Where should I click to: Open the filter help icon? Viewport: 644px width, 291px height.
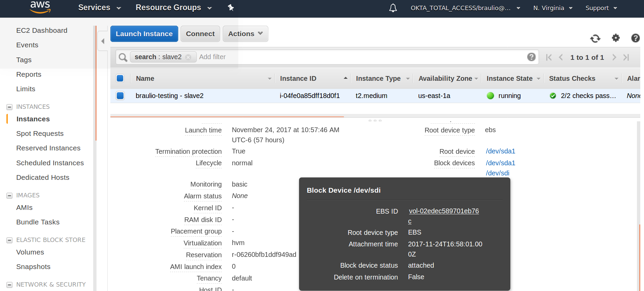pos(531,57)
